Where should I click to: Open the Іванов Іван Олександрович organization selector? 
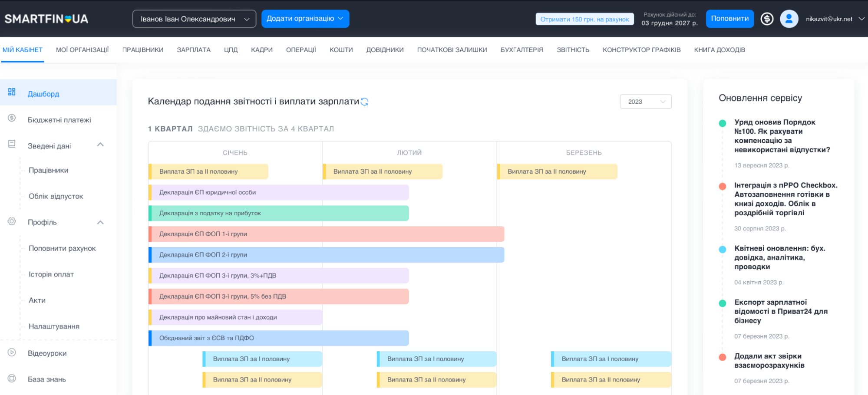click(194, 19)
